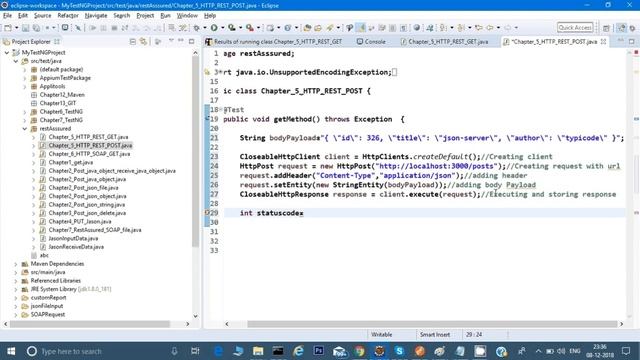This screenshot has width=640, height=360.
Task: Collapse the restAssured package node
Action: point(24,129)
